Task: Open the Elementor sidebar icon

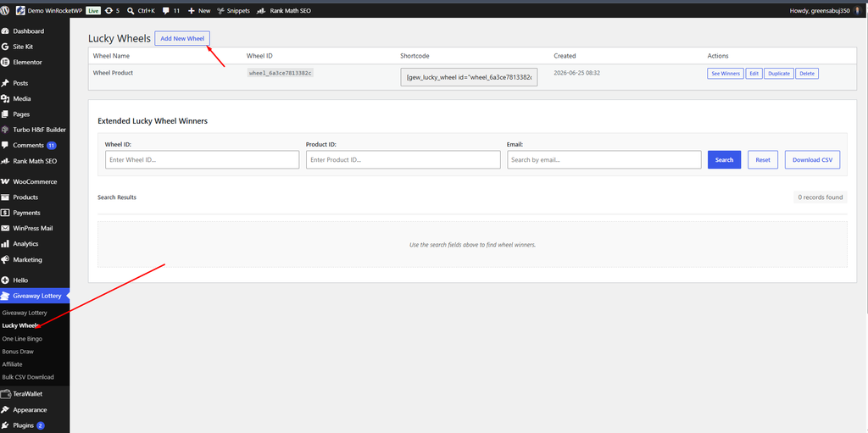Action: 6,62
